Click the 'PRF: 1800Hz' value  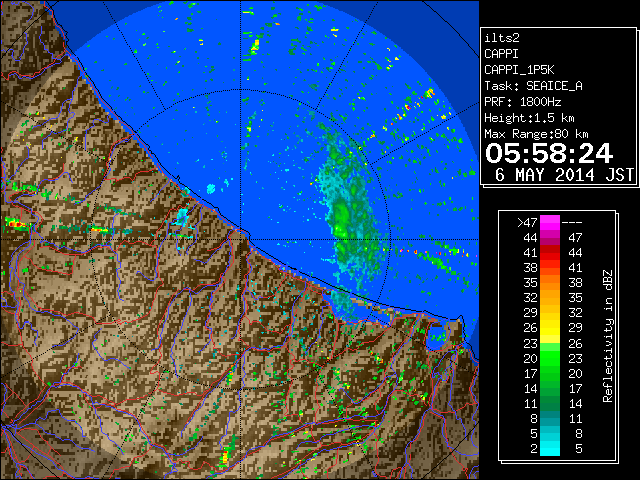pos(522,102)
